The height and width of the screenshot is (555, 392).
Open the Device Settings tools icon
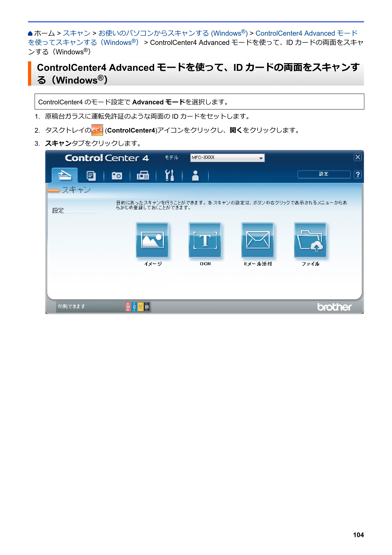point(169,176)
